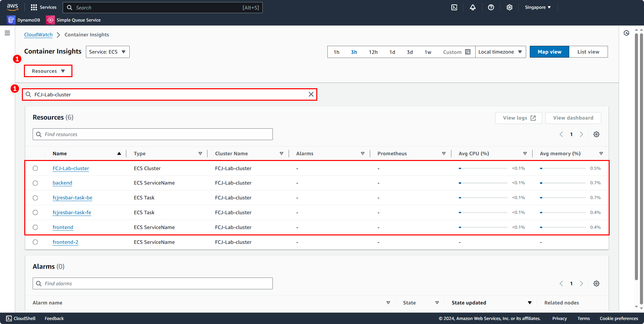Viewport: 644px width, 324px height.
Task: Open the Local timezone dropdown
Action: [501, 52]
